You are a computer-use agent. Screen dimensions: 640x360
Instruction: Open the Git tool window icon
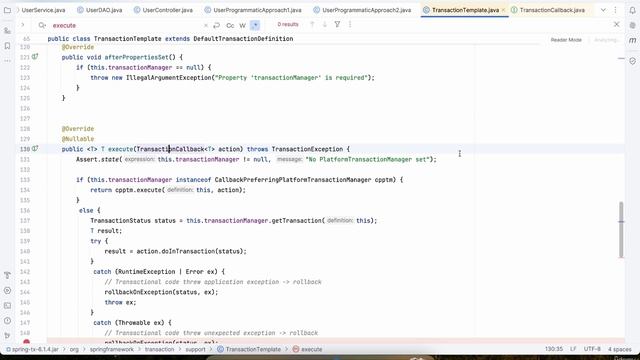[x=7, y=336]
